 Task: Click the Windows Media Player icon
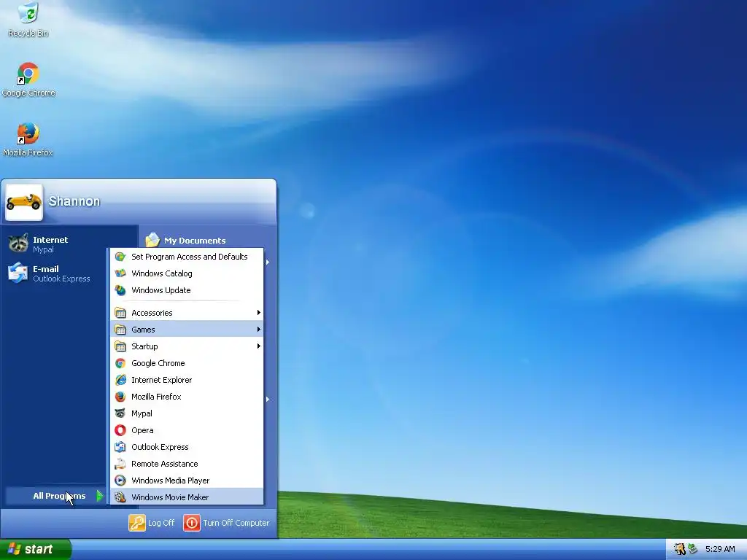120,481
